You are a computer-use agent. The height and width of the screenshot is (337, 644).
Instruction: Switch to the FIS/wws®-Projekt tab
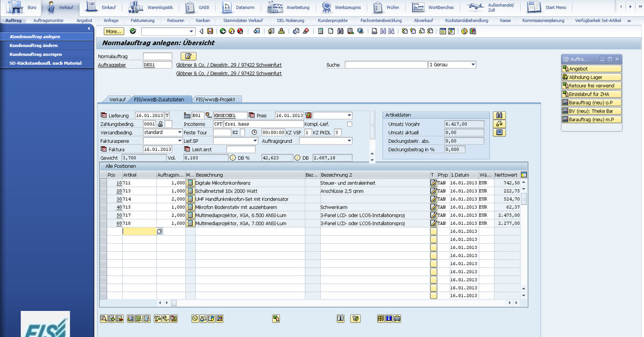216,99
